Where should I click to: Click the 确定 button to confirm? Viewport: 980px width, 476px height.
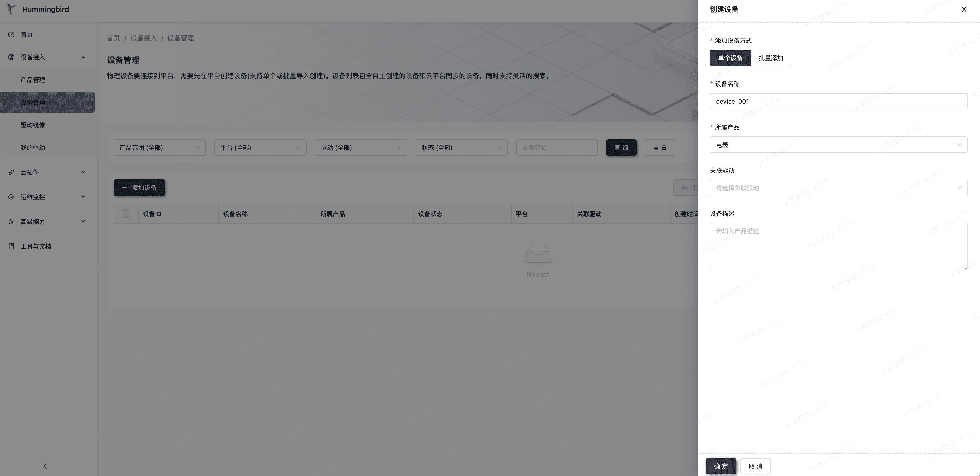point(721,466)
